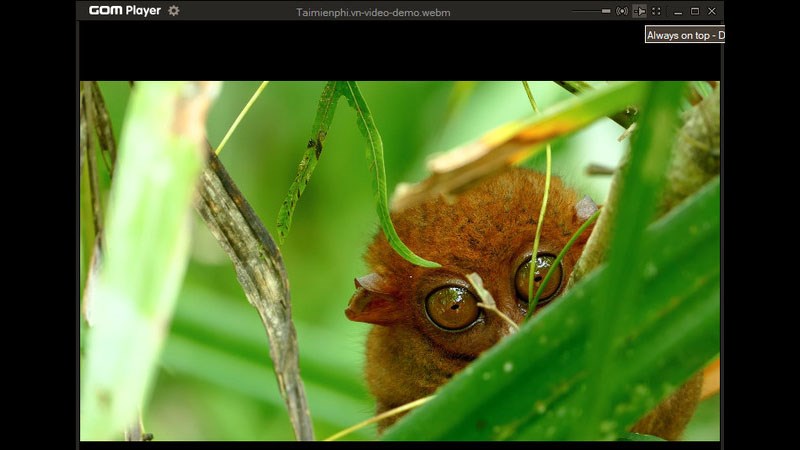
Task: Open the gear preferences icon beside GOM Player
Action: tap(174, 11)
